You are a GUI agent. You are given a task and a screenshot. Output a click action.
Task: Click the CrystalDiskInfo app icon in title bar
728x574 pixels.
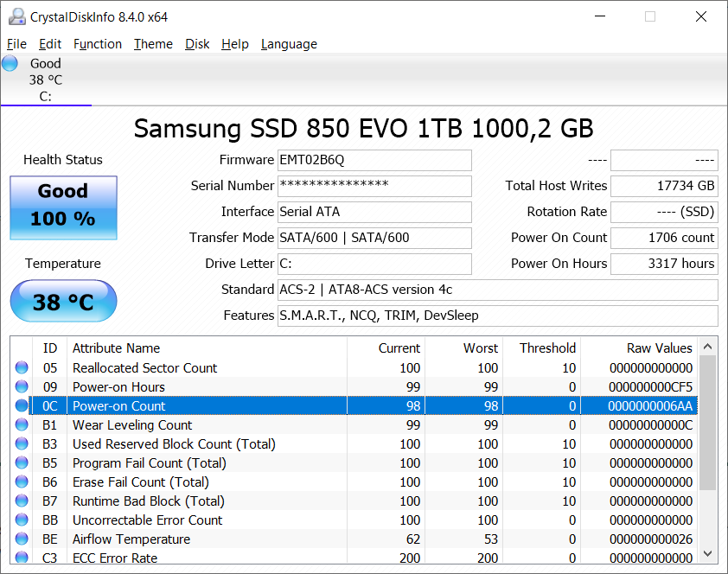click(16, 16)
